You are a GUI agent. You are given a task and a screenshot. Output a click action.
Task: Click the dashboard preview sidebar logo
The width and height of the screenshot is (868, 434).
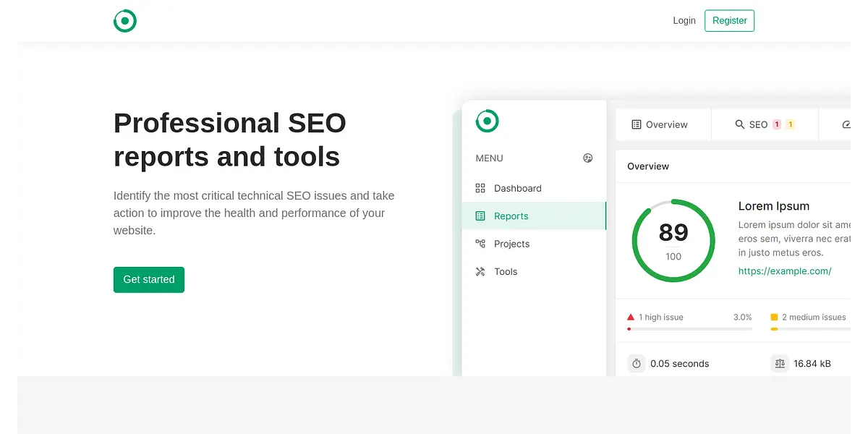click(x=487, y=121)
